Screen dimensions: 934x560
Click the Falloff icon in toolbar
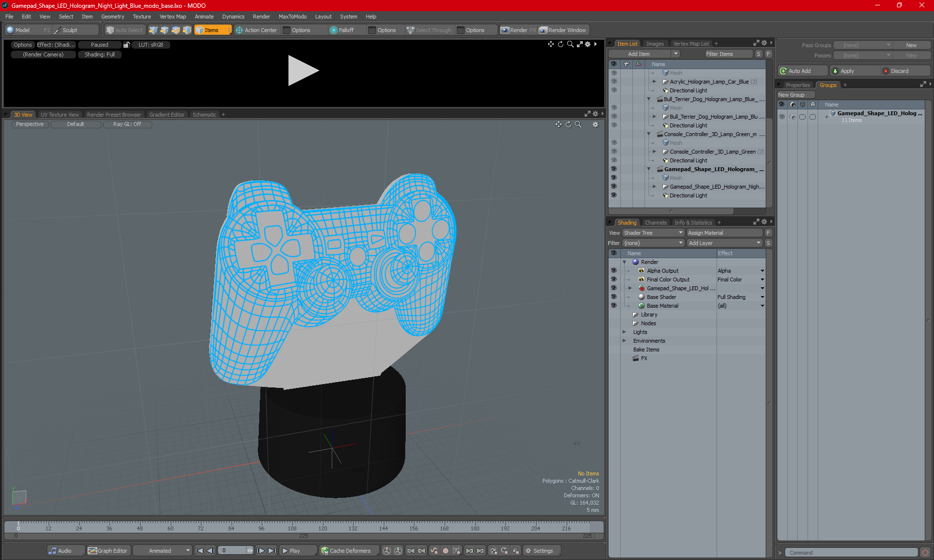pyautogui.click(x=334, y=30)
